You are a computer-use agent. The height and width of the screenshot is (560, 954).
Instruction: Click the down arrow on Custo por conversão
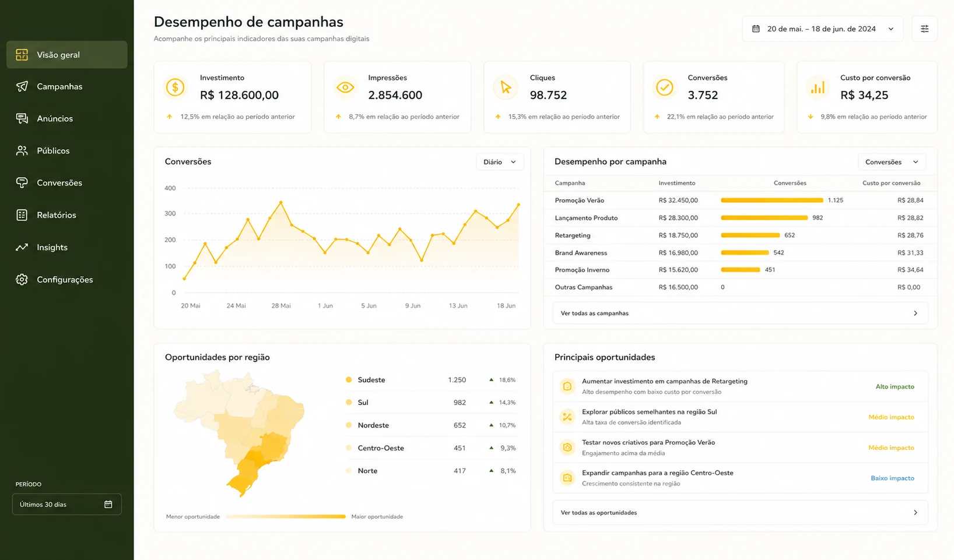tap(811, 117)
